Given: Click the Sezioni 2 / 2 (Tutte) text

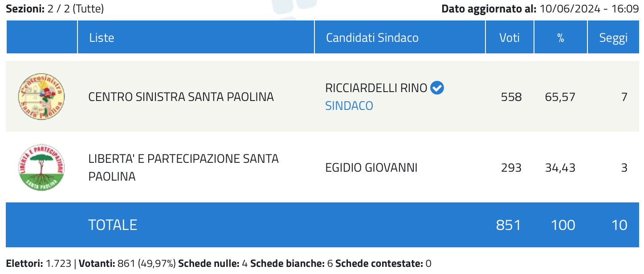Looking at the screenshot, I should 55,8.
